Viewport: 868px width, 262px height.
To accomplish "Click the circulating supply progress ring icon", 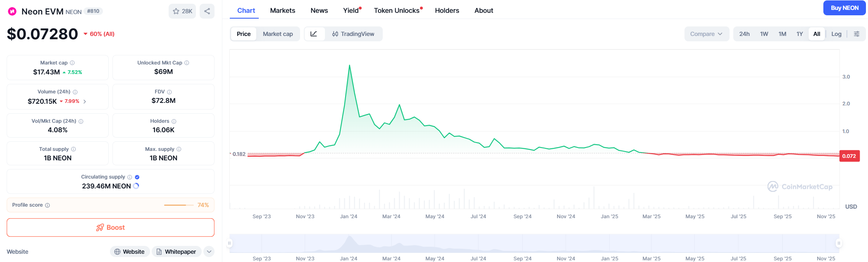I will [136, 186].
